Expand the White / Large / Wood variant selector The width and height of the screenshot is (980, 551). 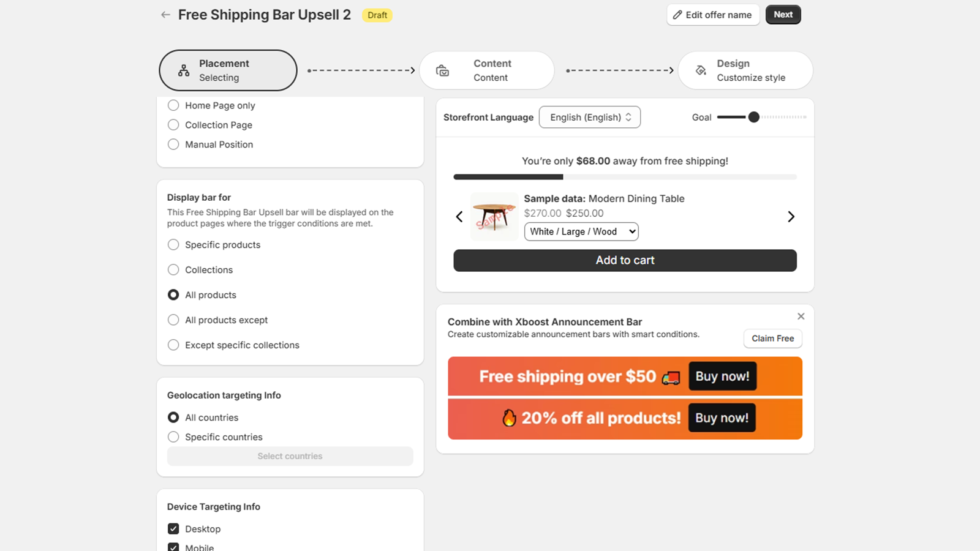pyautogui.click(x=581, y=231)
